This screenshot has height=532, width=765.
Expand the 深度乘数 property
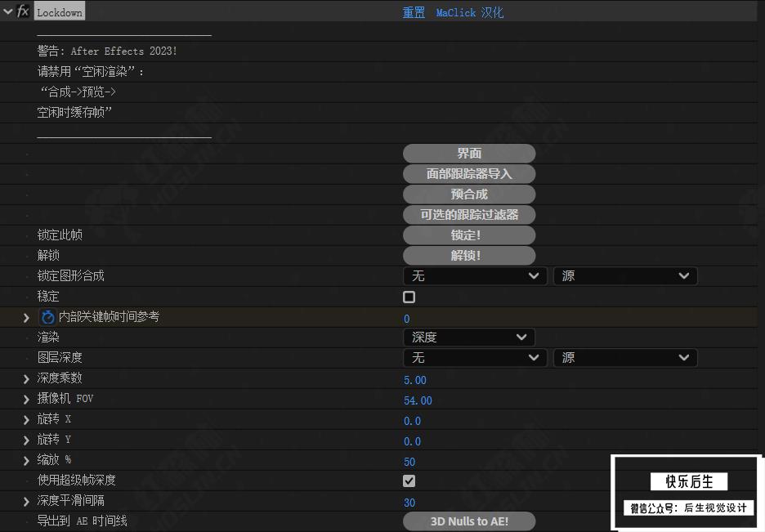pyautogui.click(x=26, y=379)
